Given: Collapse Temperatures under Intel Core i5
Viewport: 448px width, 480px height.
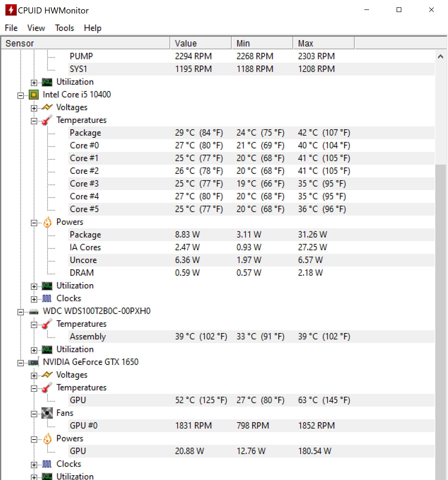Looking at the screenshot, I should (34, 121).
